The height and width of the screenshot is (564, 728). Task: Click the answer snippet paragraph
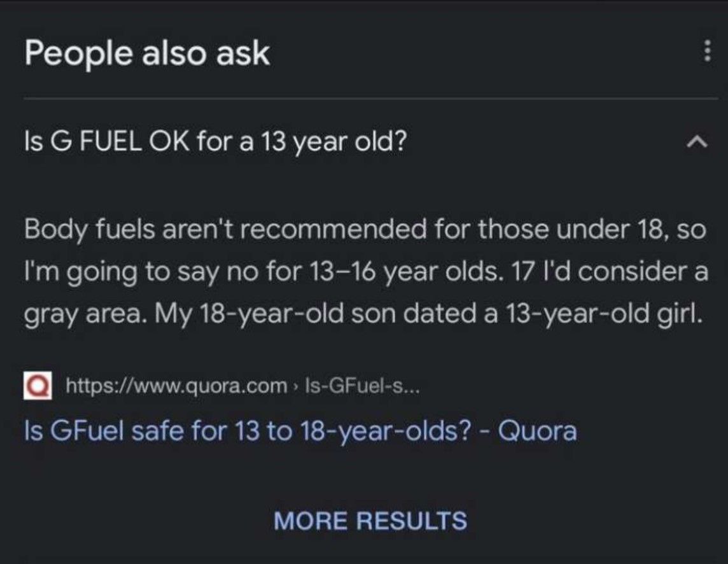tap(365, 272)
